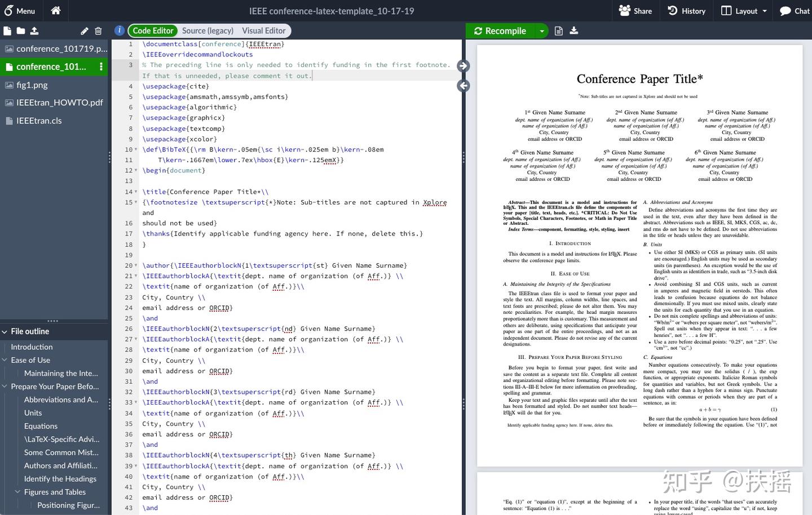Click the new folder icon

click(x=21, y=31)
